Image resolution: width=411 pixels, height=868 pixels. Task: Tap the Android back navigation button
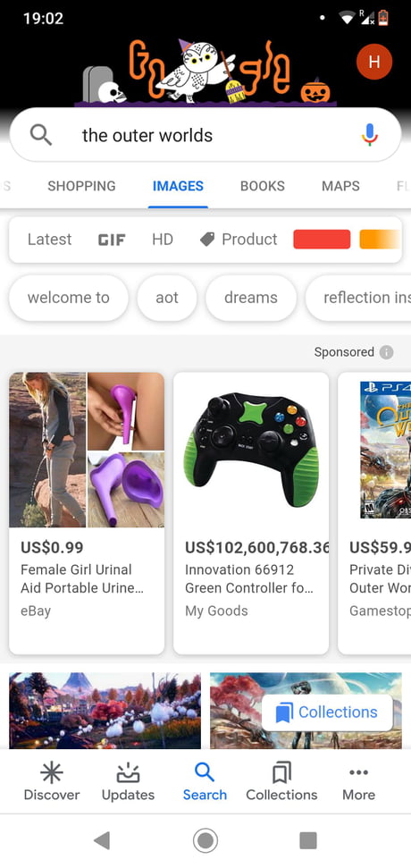click(x=102, y=841)
